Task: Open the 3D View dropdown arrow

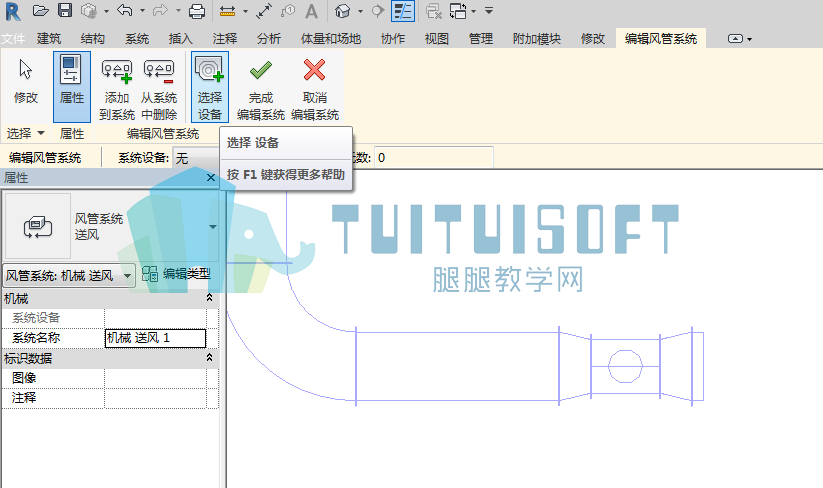Action: (x=360, y=11)
